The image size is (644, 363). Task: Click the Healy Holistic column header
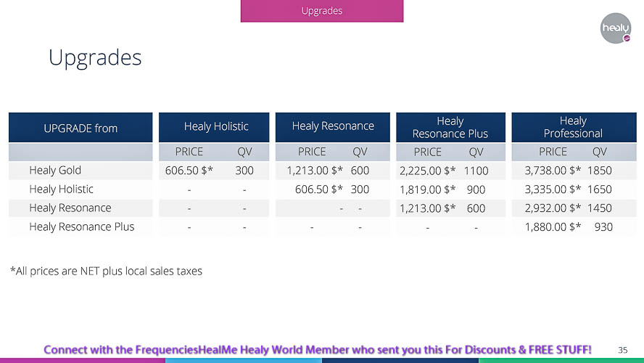coord(214,127)
